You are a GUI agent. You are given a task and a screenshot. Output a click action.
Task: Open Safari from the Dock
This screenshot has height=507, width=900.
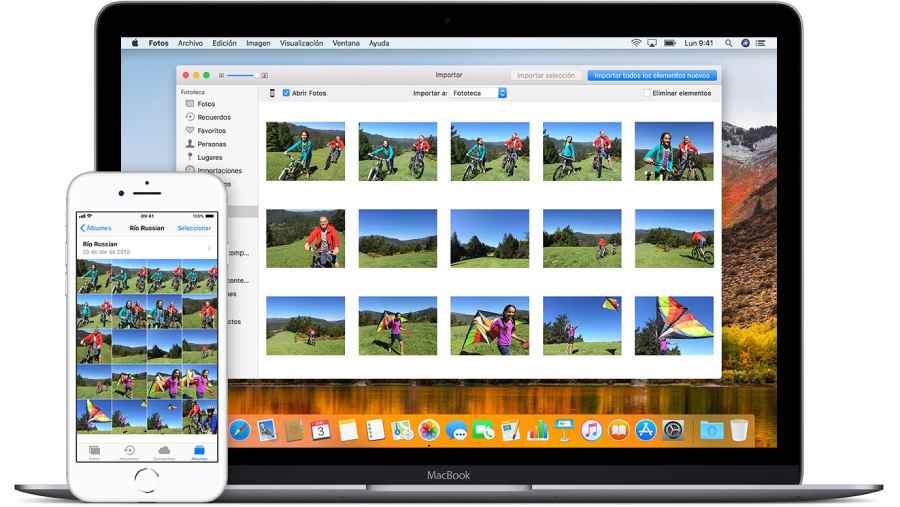(x=239, y=430)
